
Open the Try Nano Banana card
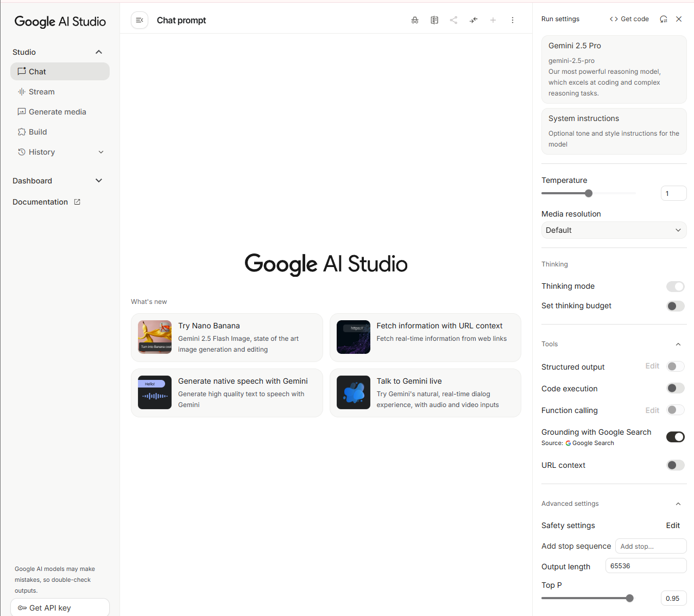pyautogui.click(x=227, y=338)
